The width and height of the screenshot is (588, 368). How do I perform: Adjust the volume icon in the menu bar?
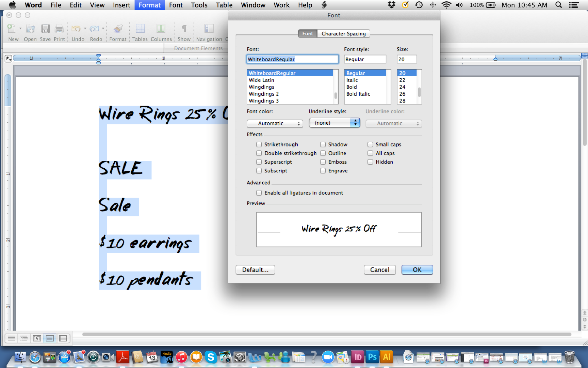tap(459, 5)
